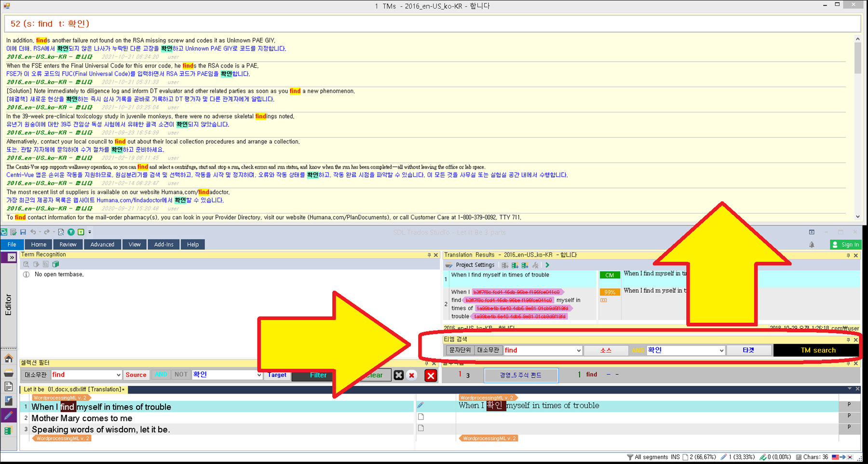This screenshot has height=464, width=868.
Task: Open the File menu
Action: (12, 244)
